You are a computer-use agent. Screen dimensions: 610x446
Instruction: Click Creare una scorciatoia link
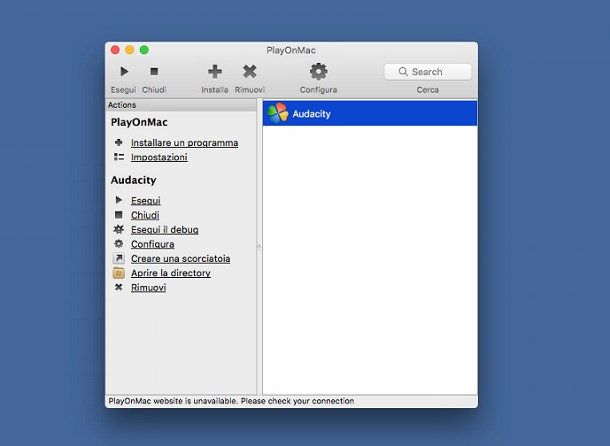click(181, 258)
